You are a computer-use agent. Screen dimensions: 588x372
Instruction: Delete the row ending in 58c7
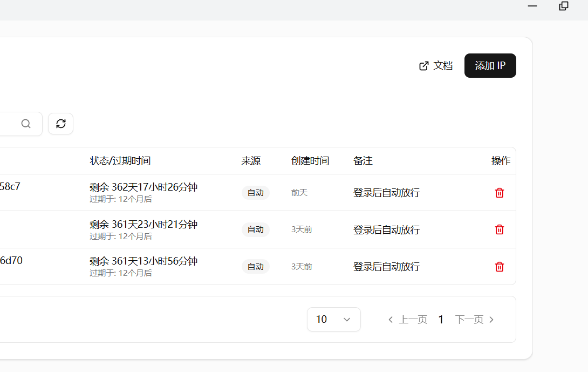(499, 193)
